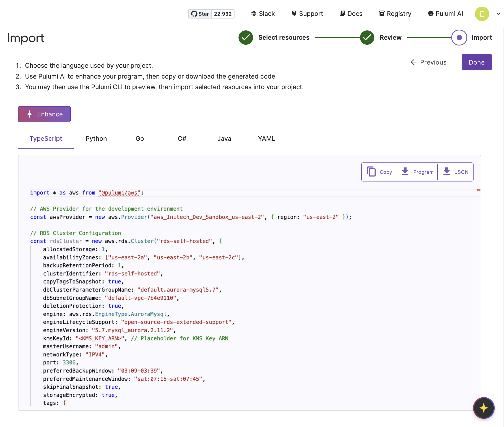Click the Enhance button
Viewport: 504px width, 427px height.
[x=44, y=114]
